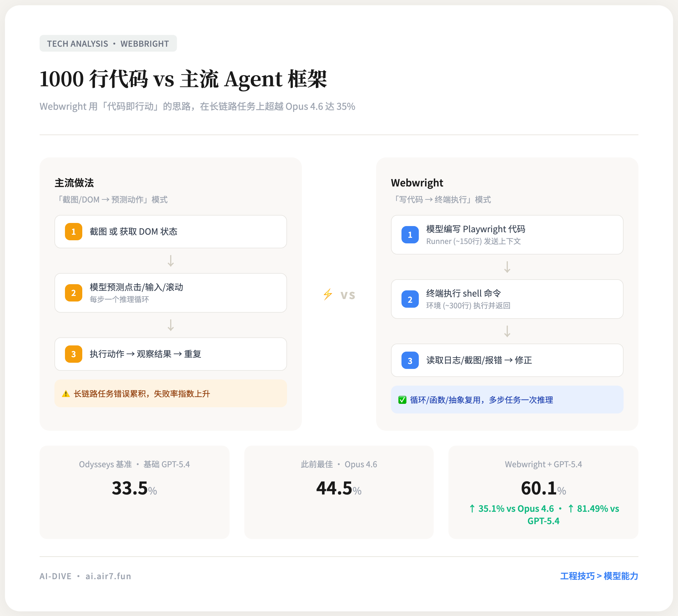Click the green checkmark icon
Image resolution: width=678 pixels, height=616 pixels.
tap(402, 400)
